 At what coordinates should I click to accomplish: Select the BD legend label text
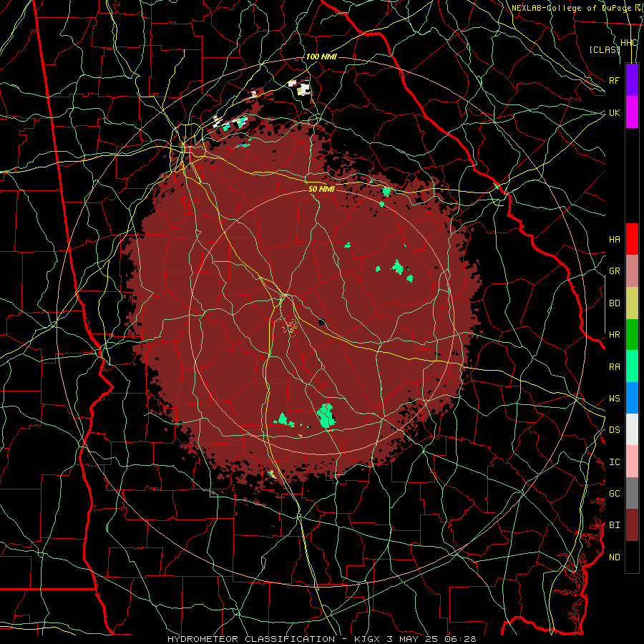point(614,303)
